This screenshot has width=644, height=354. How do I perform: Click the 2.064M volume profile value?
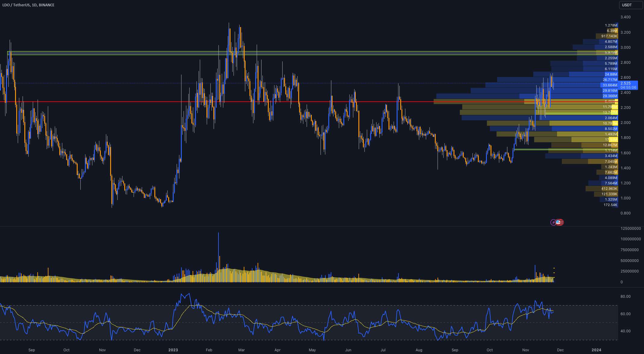[x=611, y=118]
